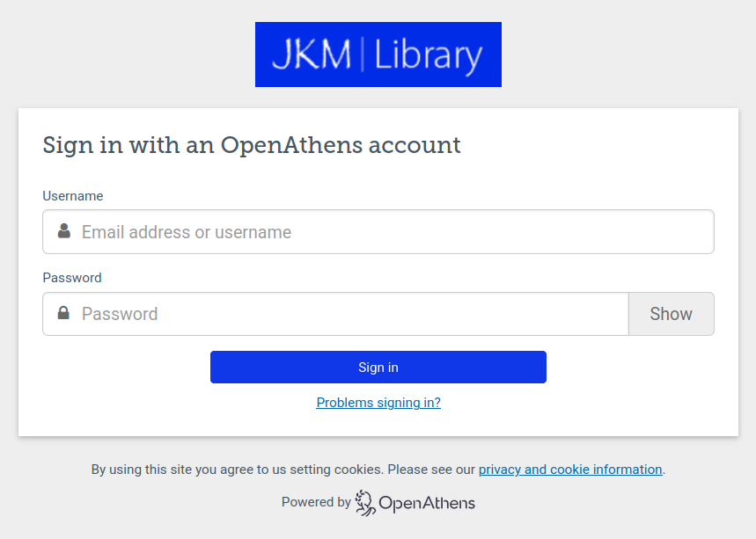Click the padlock icon inside the Password field

click(62, 313)
